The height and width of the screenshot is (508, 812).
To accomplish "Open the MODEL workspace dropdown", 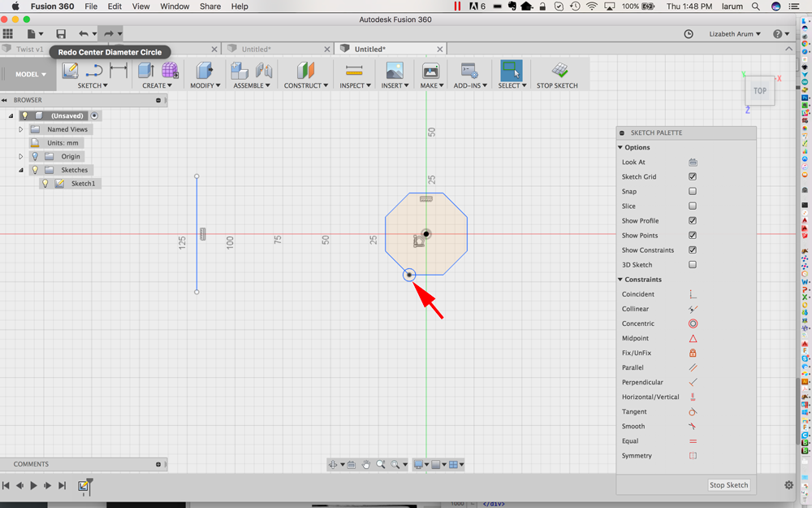I will 31,74.
